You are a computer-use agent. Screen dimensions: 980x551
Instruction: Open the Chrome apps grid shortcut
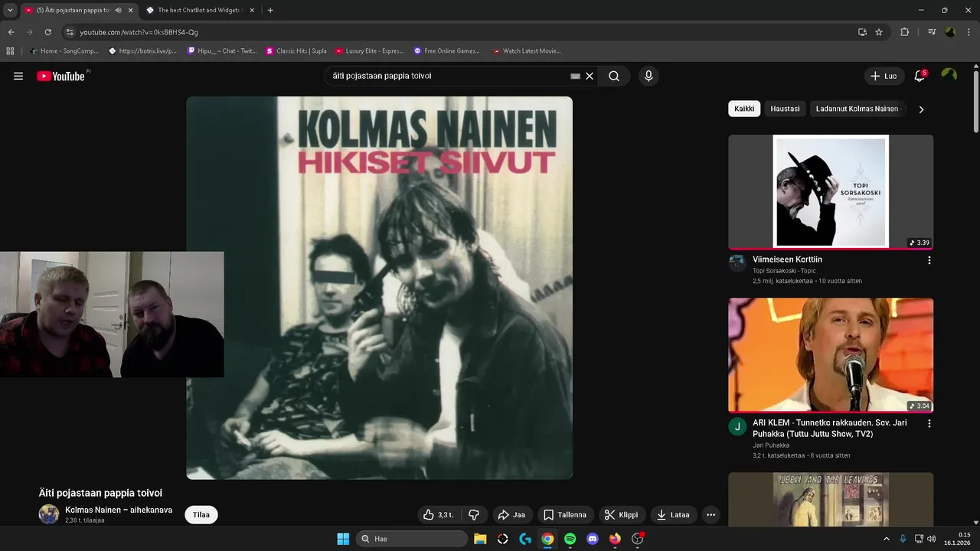pyautogui.click(x=10, y=51)
